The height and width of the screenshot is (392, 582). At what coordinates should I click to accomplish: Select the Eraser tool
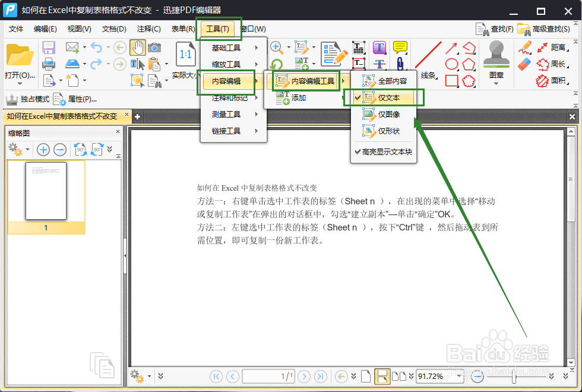[524, 64]
